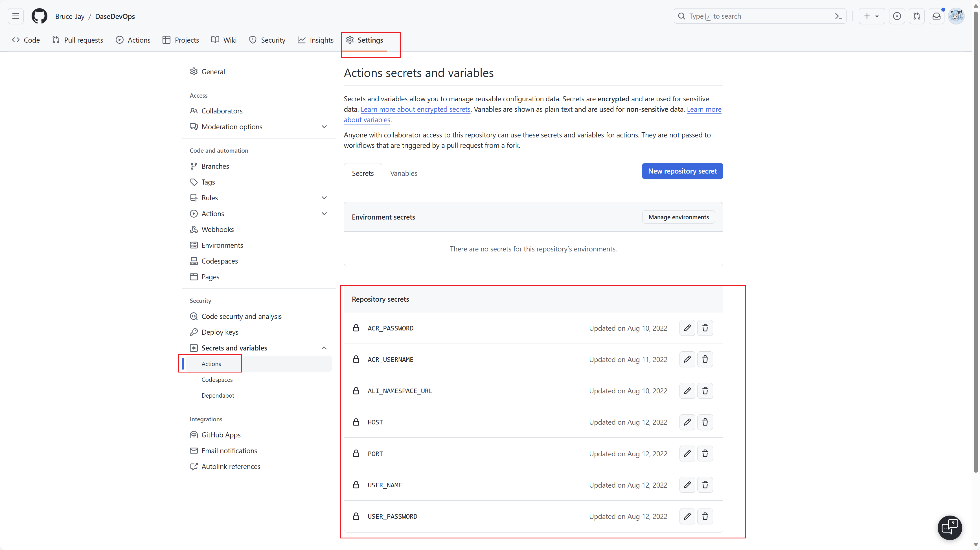Delete the USER_PASSWORD secret with trash icon
The height and width of the screenshot is (550, 980).
(x=705, y=516)
